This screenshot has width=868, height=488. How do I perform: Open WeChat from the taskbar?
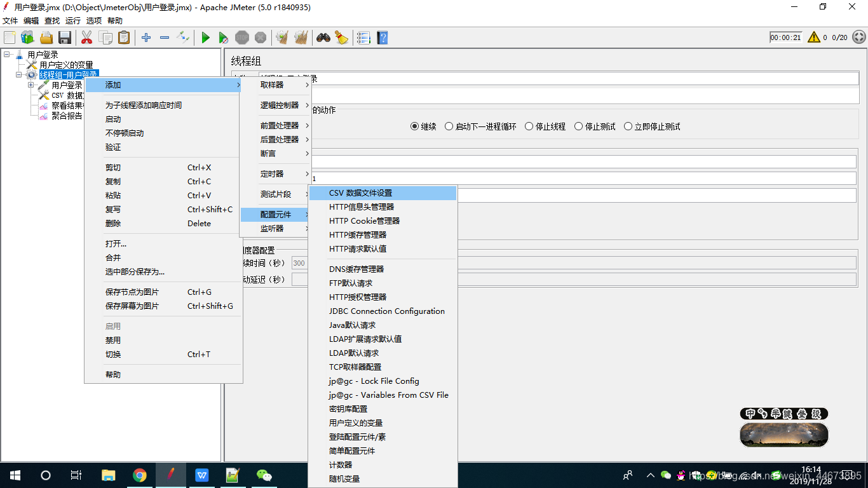pyautogui.click(x=264, y=475)
